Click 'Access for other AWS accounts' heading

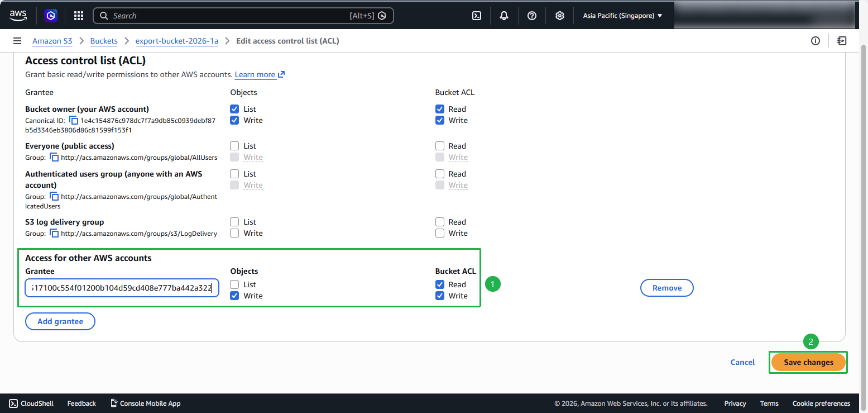point(88,258)
